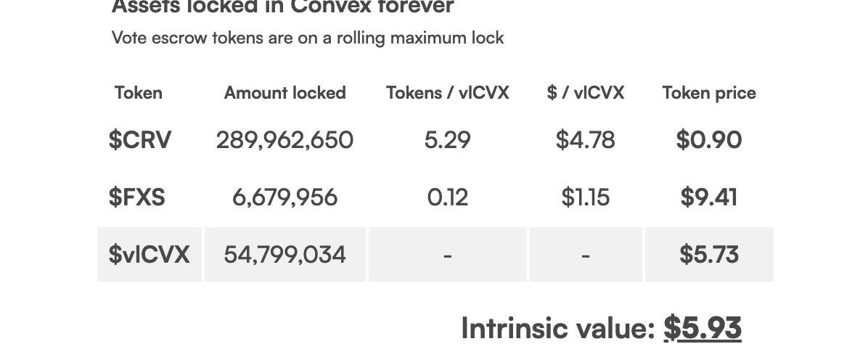Click the $4.78 value in the $CRV row
The image size is (868, 344).
pyautogui.click(x=585, y=139)
